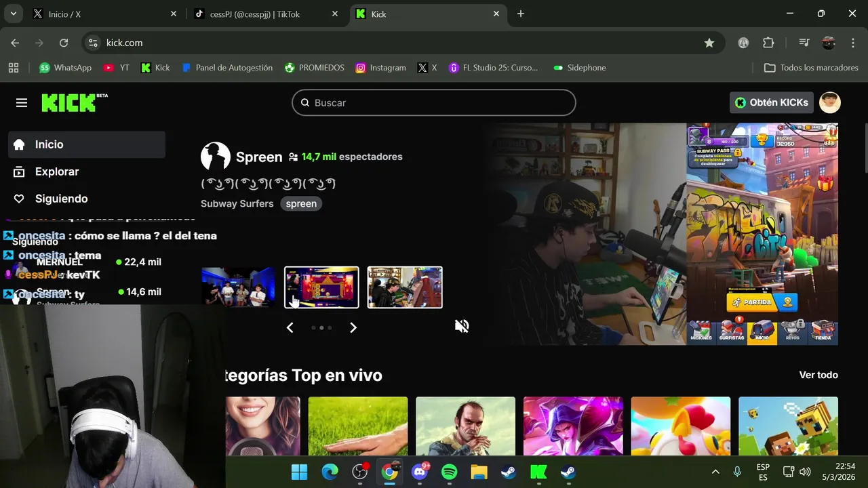868x488 pixels.
Task: Click the spreen tag chip
Action: (x=301, y=203)
